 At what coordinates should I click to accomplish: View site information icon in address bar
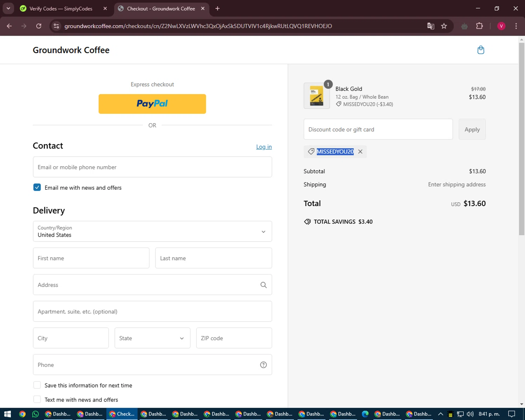point(56,26)
